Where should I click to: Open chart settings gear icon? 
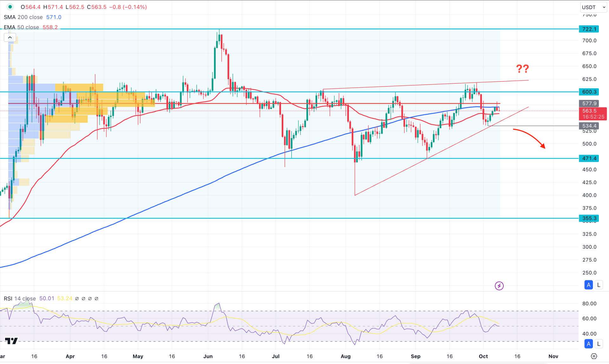[594, 356]
